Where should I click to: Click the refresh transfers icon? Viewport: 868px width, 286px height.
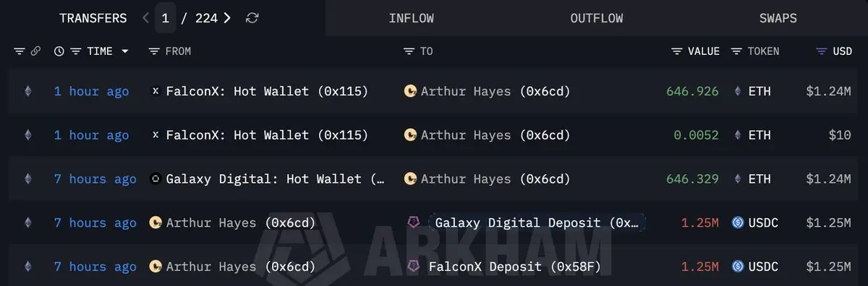point(252,18)
